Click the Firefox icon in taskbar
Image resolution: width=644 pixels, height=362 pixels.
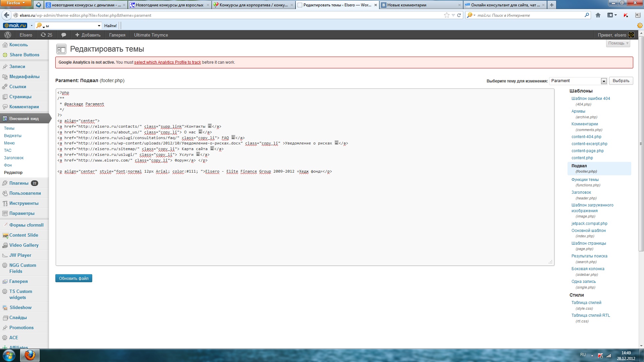30,355
